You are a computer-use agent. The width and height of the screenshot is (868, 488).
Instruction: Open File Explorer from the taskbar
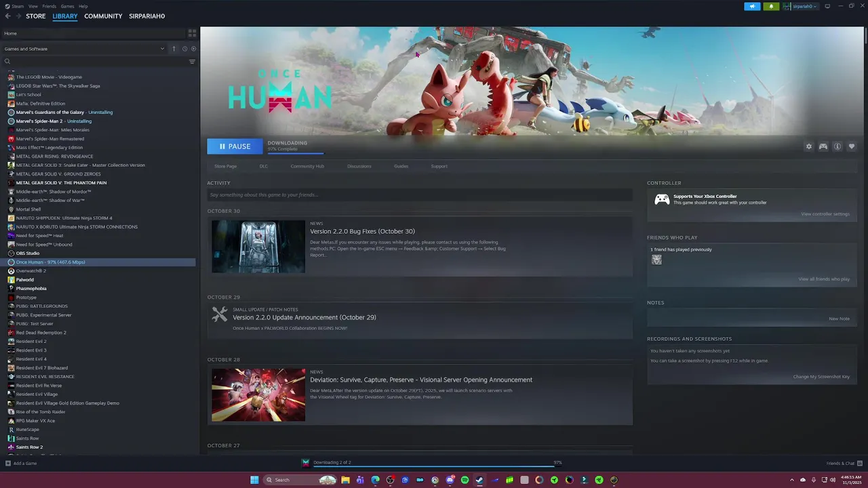click(345, 480)
